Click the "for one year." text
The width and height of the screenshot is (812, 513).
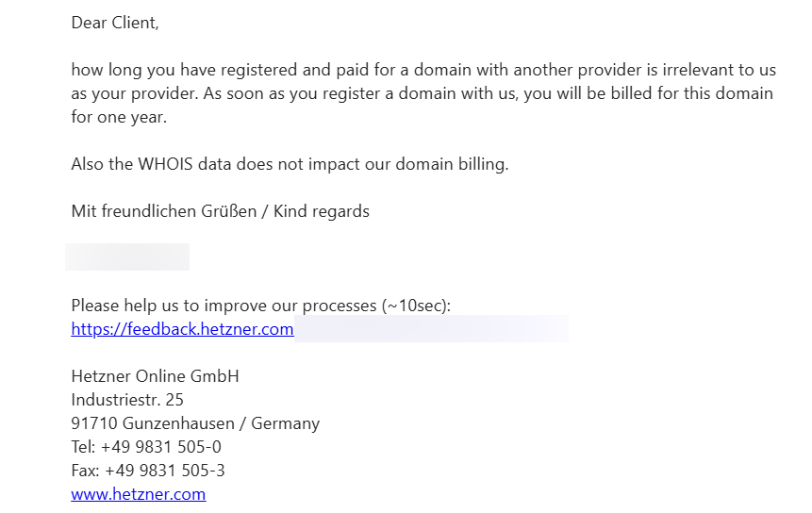coord(119,117)
